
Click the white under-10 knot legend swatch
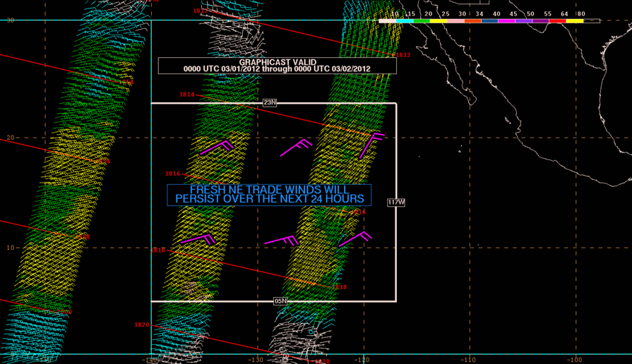[388, 21]
